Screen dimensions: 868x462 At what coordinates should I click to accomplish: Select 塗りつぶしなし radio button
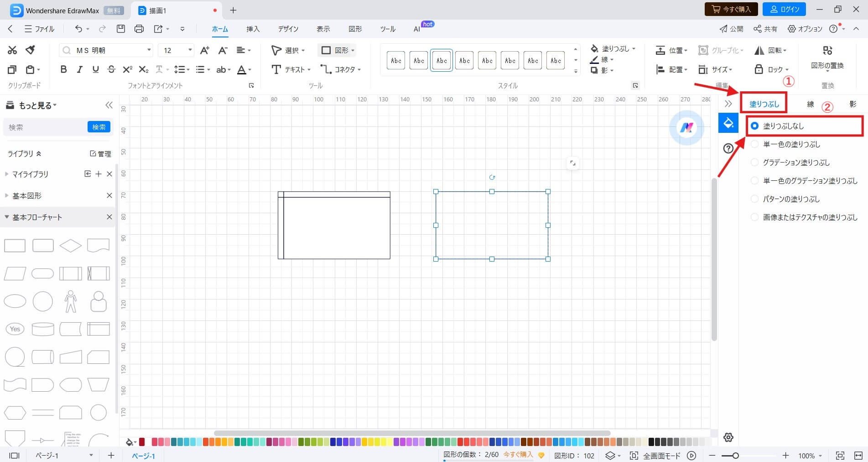coord(754,126)
